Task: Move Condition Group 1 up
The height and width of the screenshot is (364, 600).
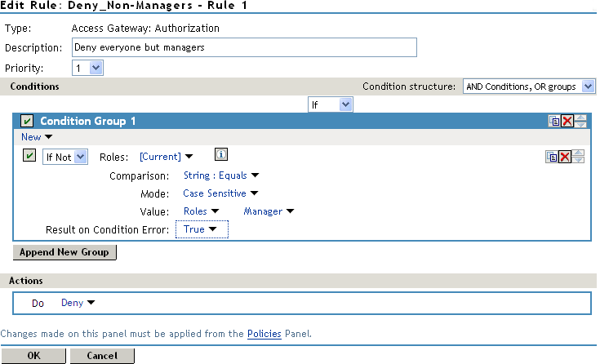Action: (x=580, y=118)
